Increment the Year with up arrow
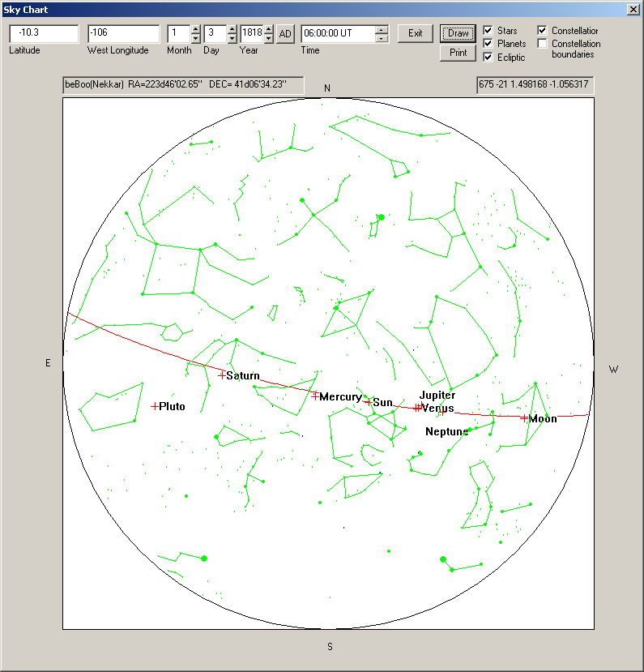Image resolution: width=644 pixels, height=672 pixels. (x=269, y=29)
